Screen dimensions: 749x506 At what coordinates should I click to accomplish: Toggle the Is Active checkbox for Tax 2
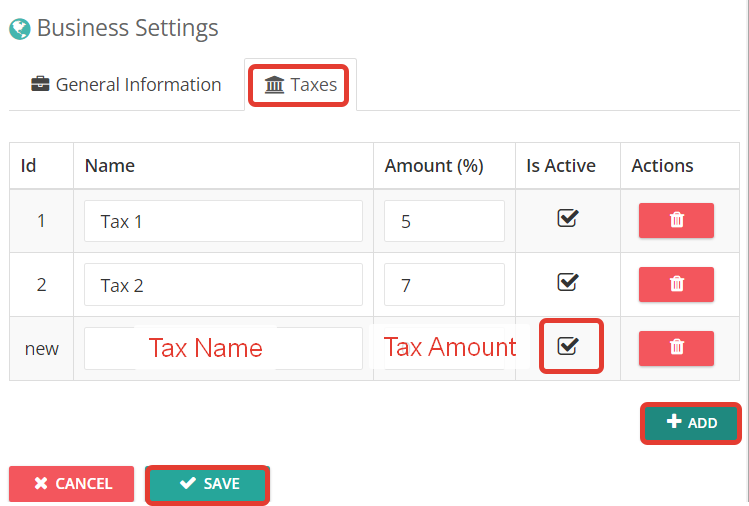click(x=567, y=282)
